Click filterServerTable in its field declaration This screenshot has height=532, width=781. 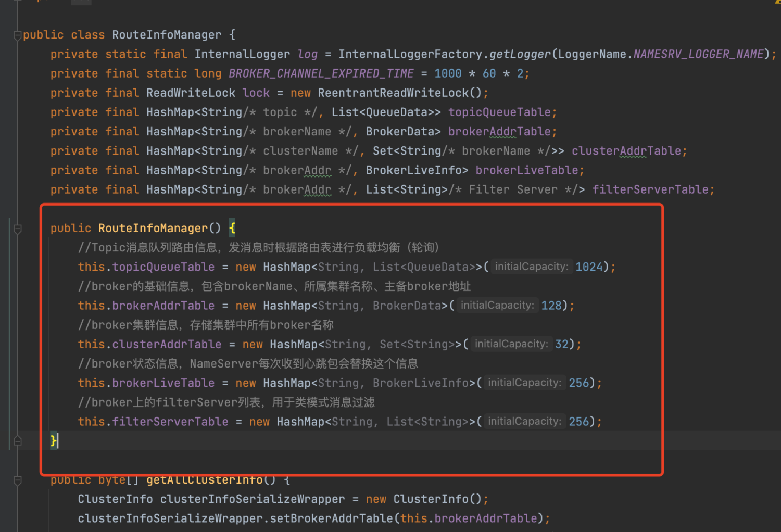[x=650, y=189]
